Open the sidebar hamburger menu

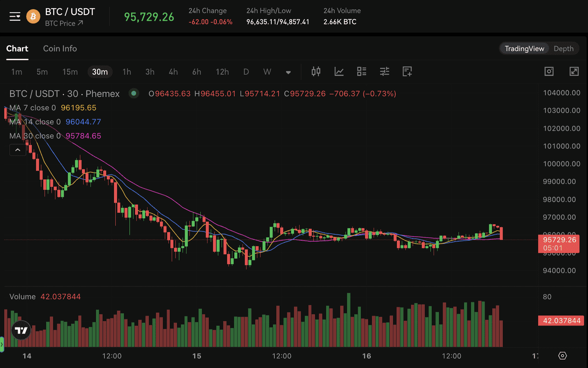pyautogui.click(x=15, y=16)
